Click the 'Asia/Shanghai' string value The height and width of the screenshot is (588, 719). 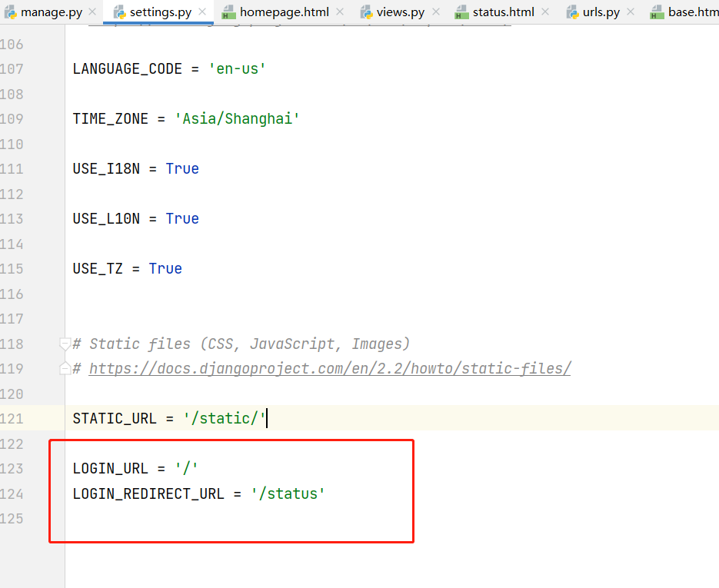(237, 118)
